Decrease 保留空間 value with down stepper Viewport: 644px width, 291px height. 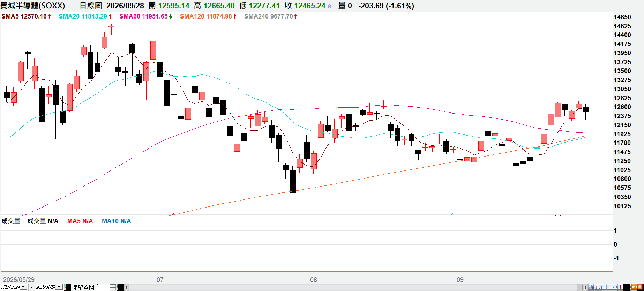click(113, 289)
